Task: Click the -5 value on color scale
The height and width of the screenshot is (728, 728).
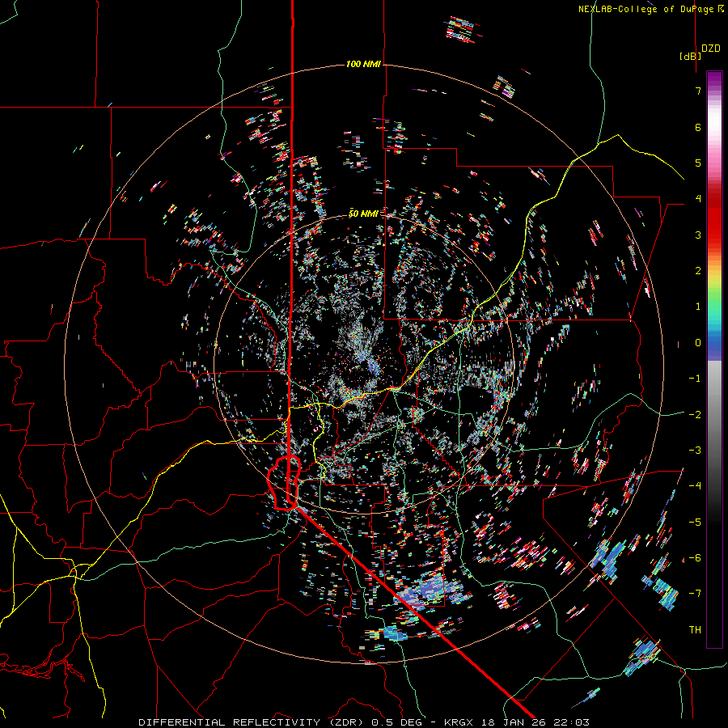Action: point(695,523)
